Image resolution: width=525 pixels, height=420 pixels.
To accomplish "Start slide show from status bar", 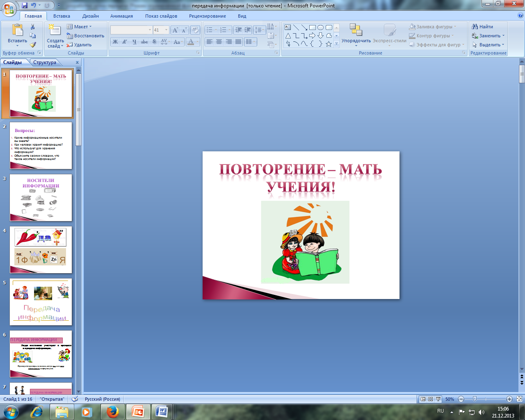I will click(x=438, y=399).
